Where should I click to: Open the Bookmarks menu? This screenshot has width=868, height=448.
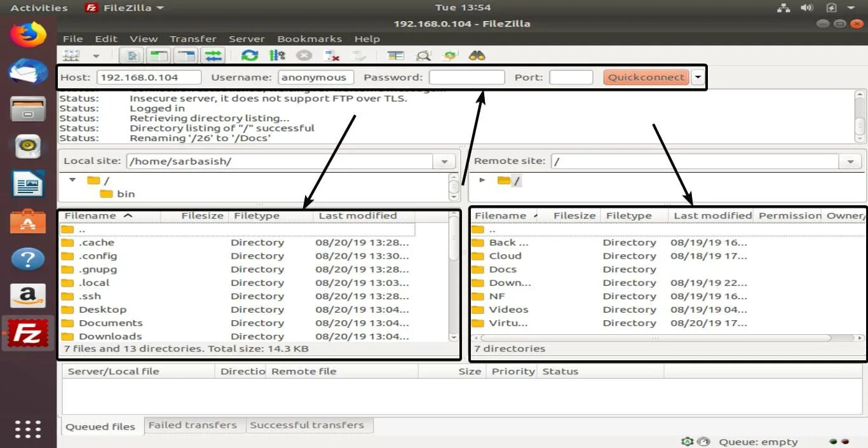(309, 39)
